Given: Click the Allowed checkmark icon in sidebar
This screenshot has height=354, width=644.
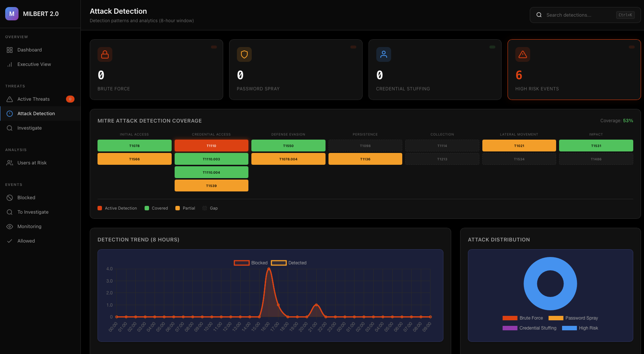Looking at the screenshot, I should pos(10,241).
